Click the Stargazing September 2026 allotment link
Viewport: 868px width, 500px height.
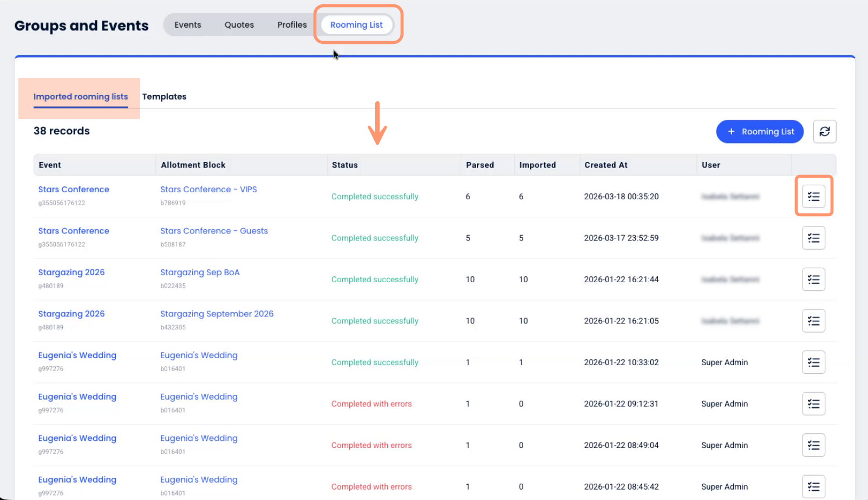pos(217,314)
